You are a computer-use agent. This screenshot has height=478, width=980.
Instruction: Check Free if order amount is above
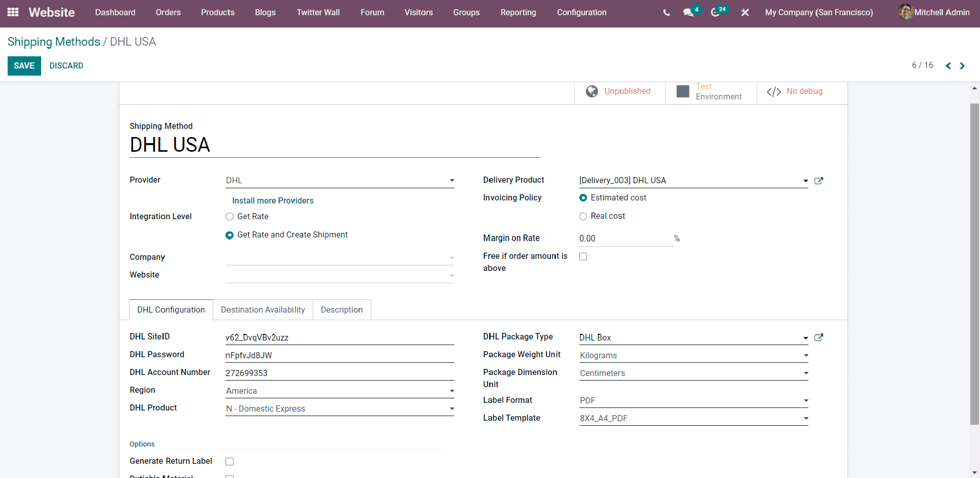coord(583,257)
